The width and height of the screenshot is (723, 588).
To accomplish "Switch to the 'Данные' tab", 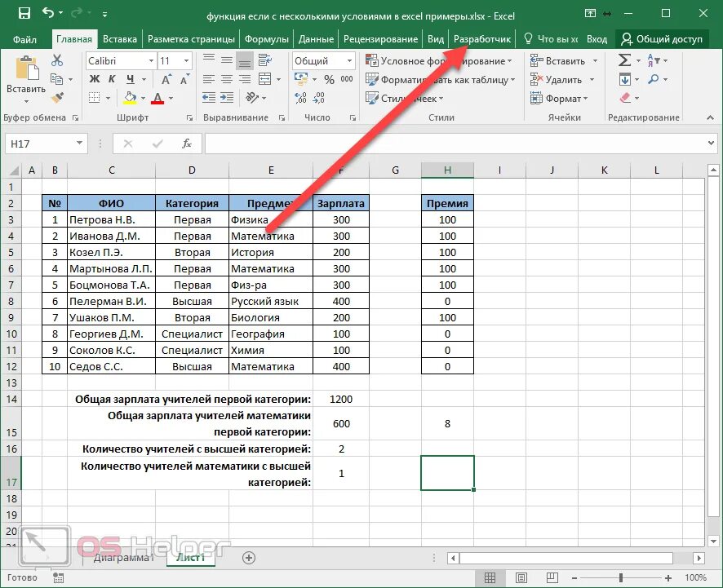I will [x=316, y=39].
